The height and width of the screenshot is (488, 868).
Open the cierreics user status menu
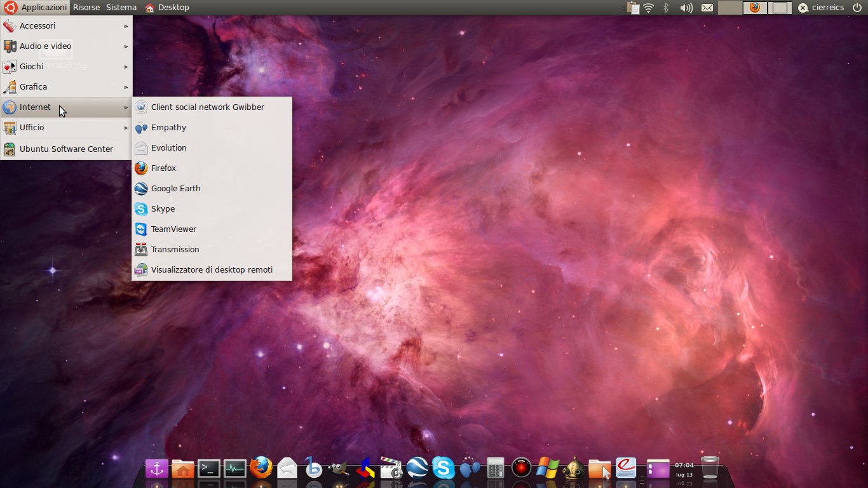(821, 8)
